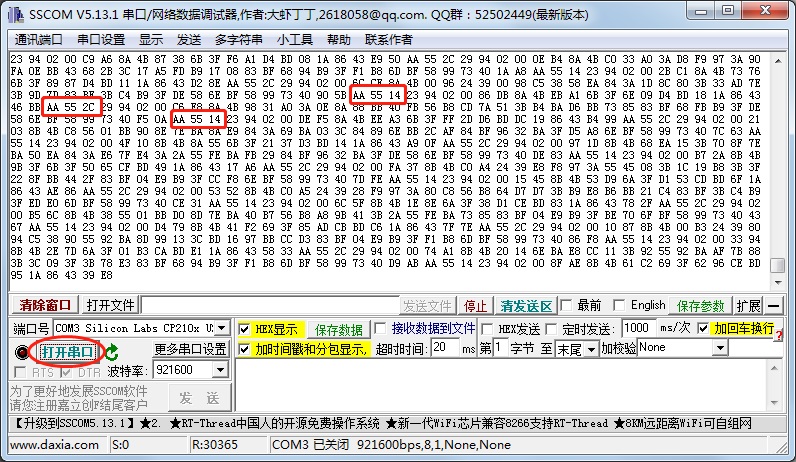The image size is (796, 462).
Task: Toggle the 加回车换行 checkbox
Action: tap(703, 329)
